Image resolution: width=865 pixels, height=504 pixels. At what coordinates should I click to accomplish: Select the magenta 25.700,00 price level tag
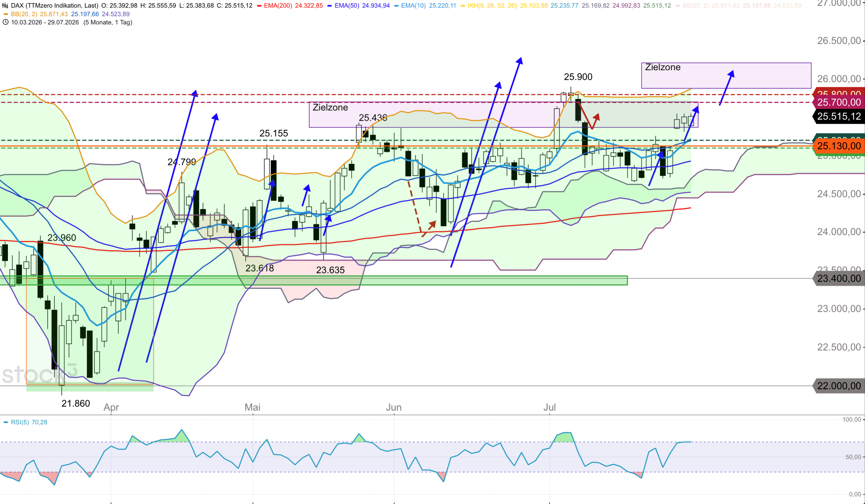(x=839, y=102)
